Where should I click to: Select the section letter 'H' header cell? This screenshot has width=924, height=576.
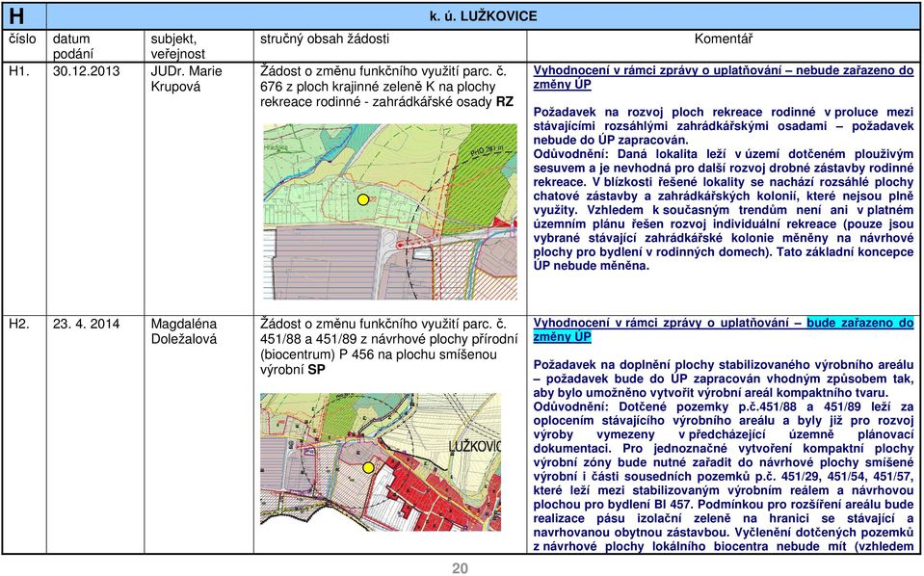click(x=23, y=16)
